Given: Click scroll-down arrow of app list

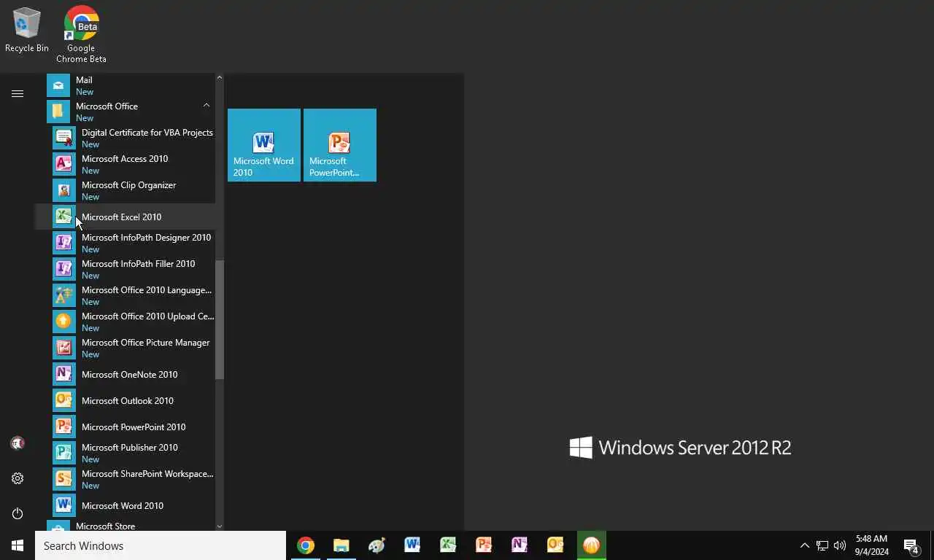Looking at the screenshot, I should 219,526.
